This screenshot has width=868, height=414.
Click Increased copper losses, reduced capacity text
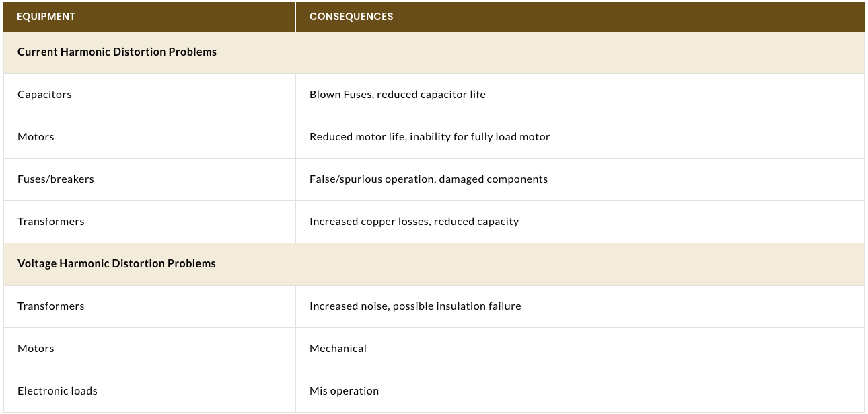coord(414,222)
